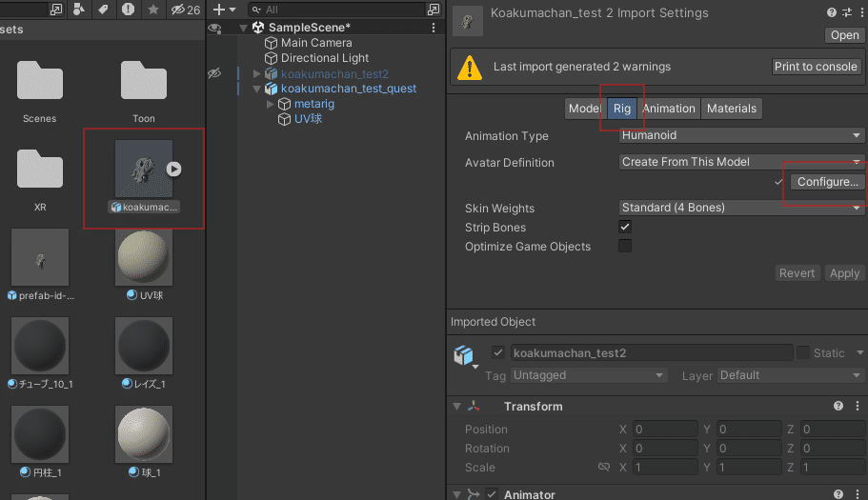
Task: Switch to the Rig tab
Action: (621, 109)
